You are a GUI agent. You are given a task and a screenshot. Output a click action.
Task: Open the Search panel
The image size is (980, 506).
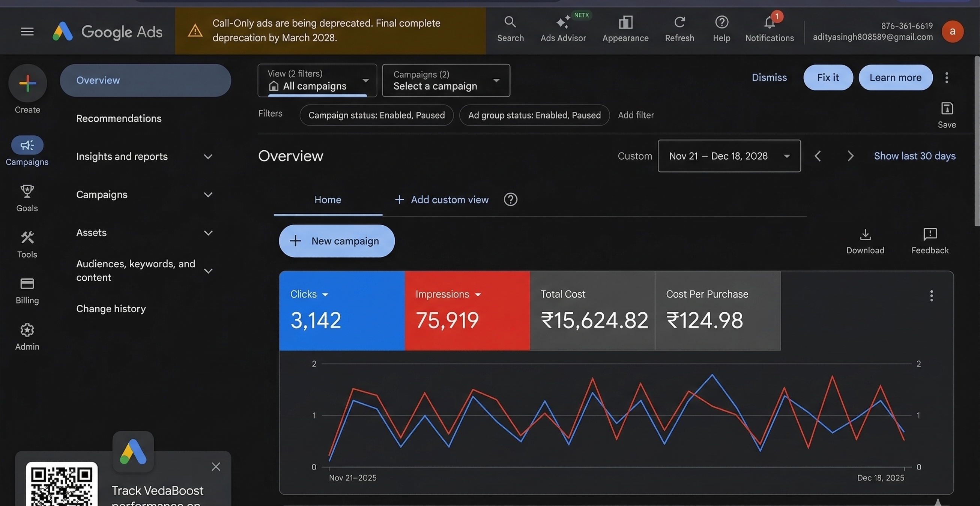click(x=510, y=28)
